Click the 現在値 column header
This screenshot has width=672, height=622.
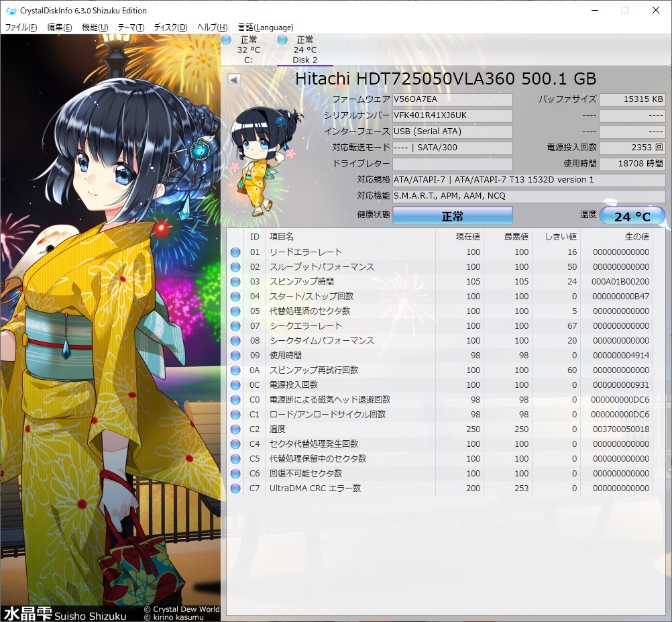click(460, 237)
